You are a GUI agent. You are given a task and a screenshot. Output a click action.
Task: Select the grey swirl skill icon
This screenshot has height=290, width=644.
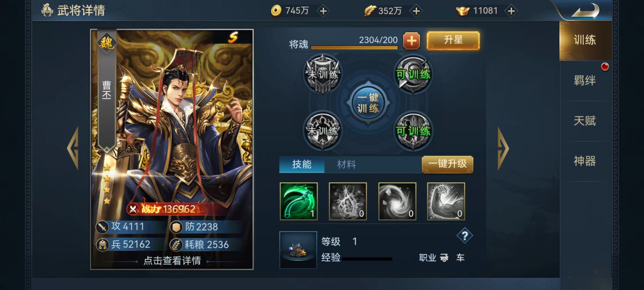(397, 201)
